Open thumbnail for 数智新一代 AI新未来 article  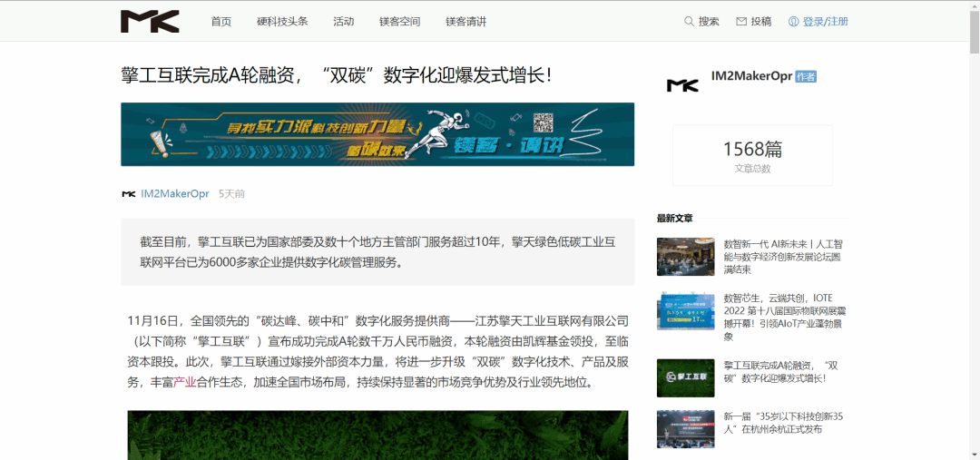tap(686, 256)
